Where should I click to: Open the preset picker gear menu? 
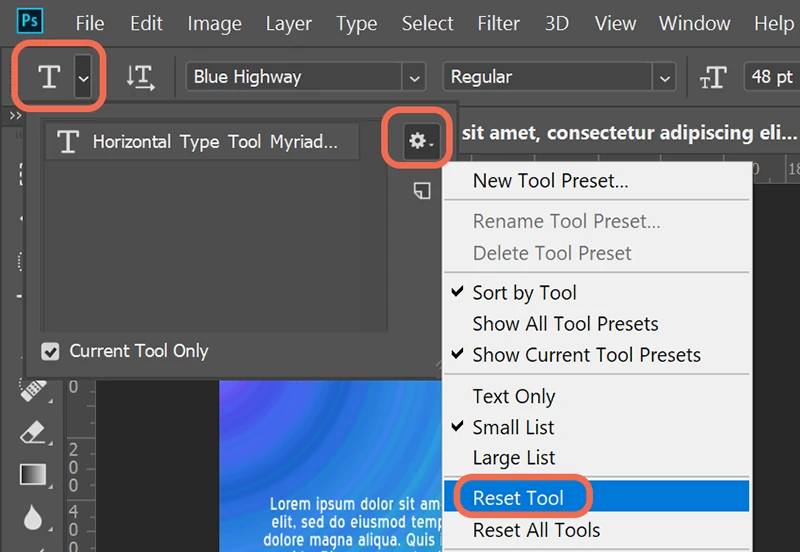[x=421, y=141]
